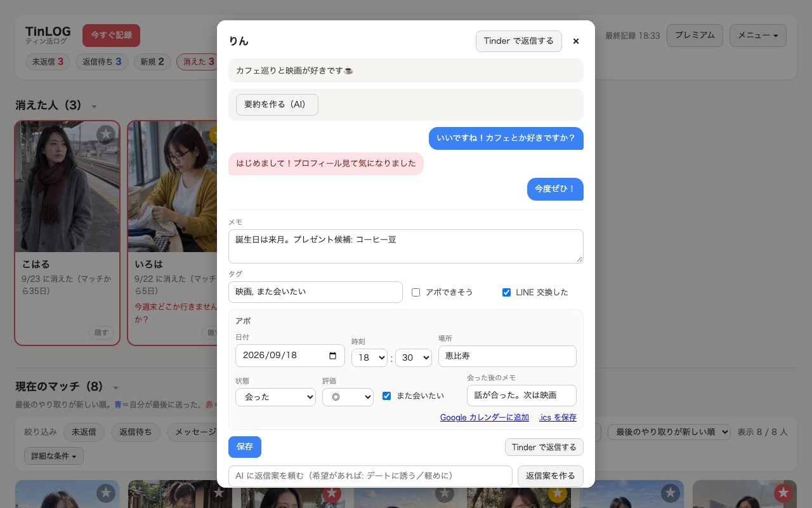Open the 評価 dropdown showing ◎
812x508 pixels.
[x=348, y=398]
